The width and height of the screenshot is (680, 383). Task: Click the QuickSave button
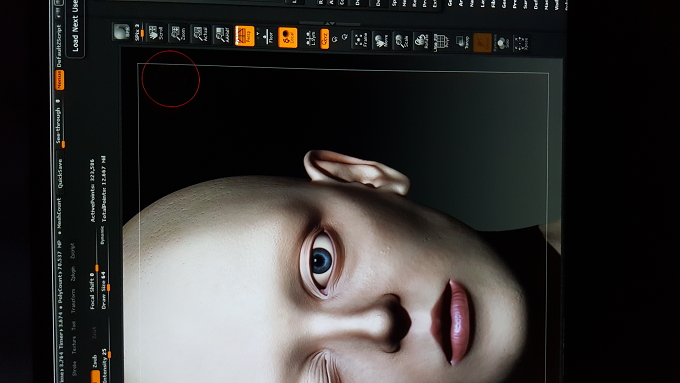pos(60,173)
